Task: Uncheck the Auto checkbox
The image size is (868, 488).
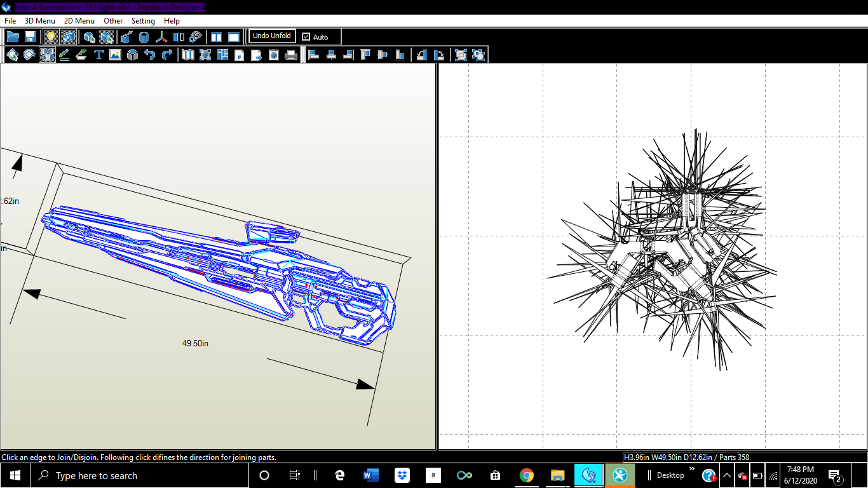Action: click(x=306, y=37)
